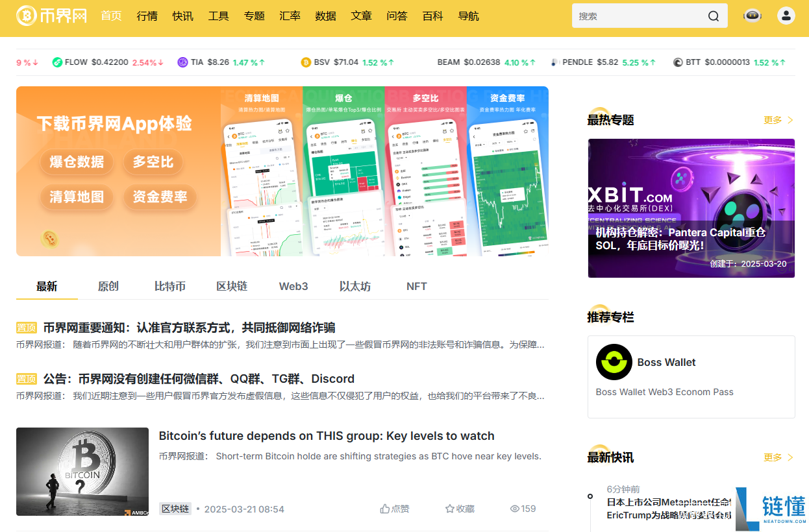Image resolution: width=809 pixels, height=532 pixels.
Task: Open 行情 in the navigation
Action: click(147, 16)
